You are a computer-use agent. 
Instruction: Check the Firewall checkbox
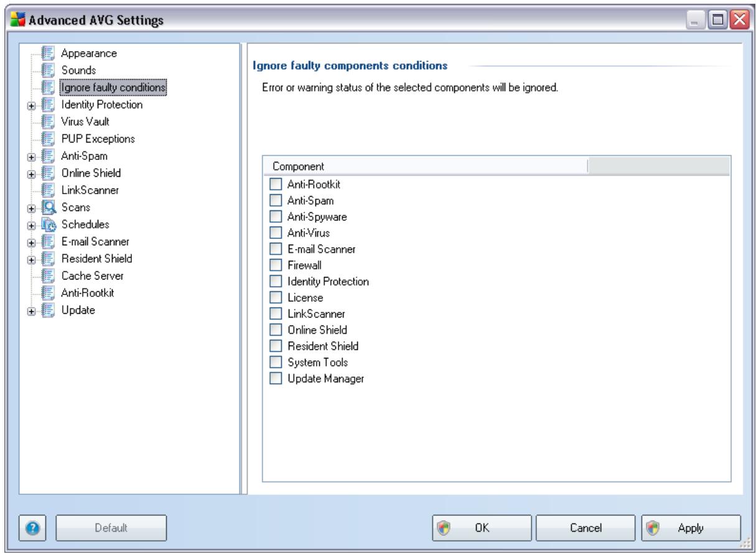click(x=275, y=265)
